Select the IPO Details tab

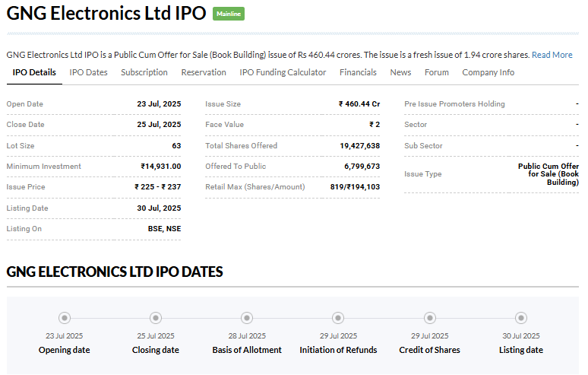click(x=34, y=72)
